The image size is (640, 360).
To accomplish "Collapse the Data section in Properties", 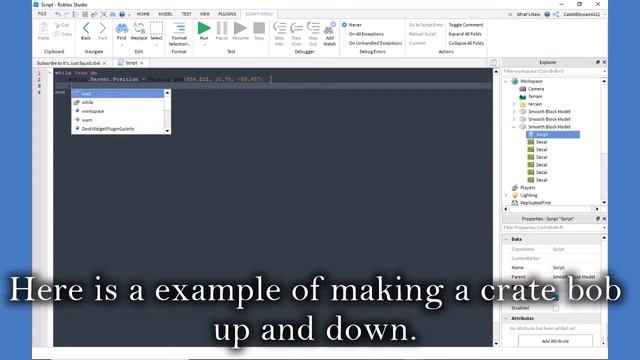I will click(x=506, y=239).
